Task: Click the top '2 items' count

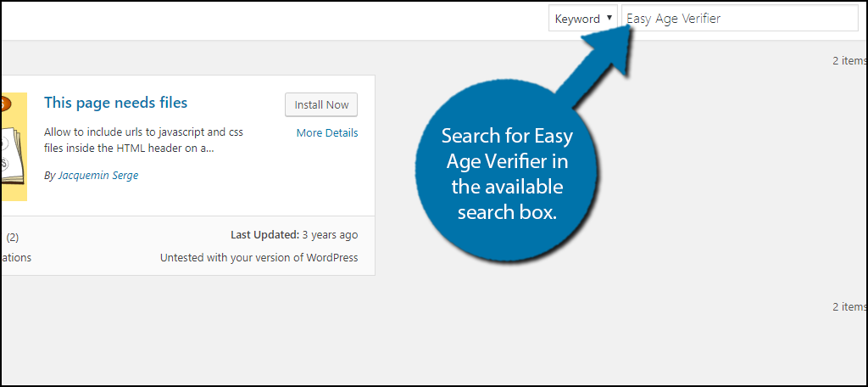Action: pos(849,61)
